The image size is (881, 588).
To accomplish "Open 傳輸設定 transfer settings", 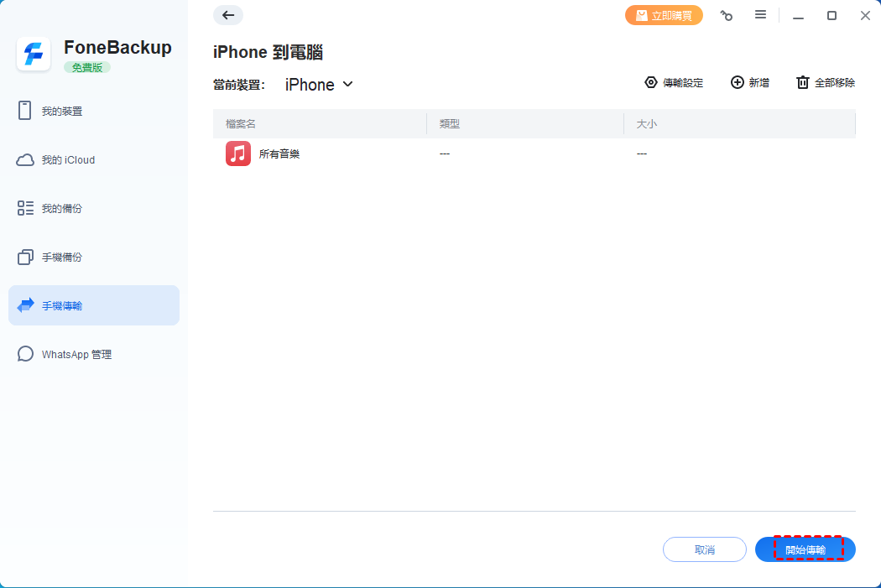I will tap(674, 82).
